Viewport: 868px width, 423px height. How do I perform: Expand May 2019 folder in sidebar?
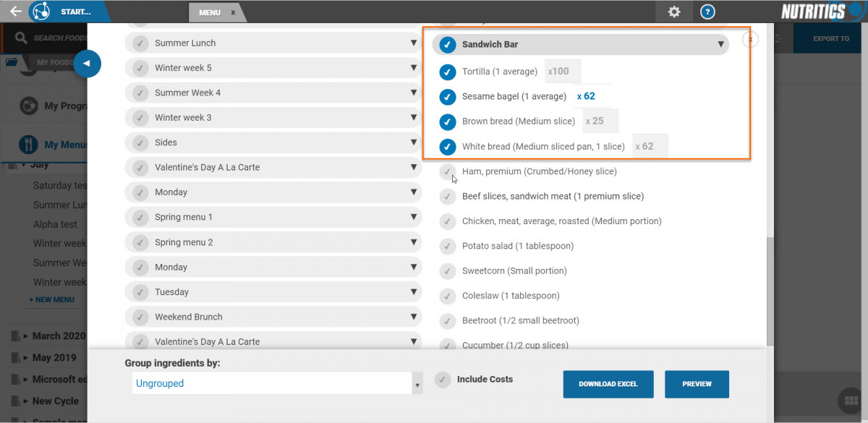(x=26, y=358)
